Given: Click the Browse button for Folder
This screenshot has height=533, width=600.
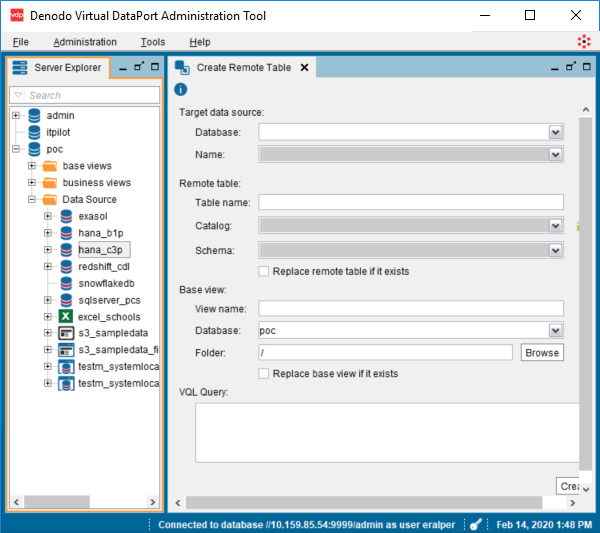Looking at the screenshot, I should click(x=542, y=353).
